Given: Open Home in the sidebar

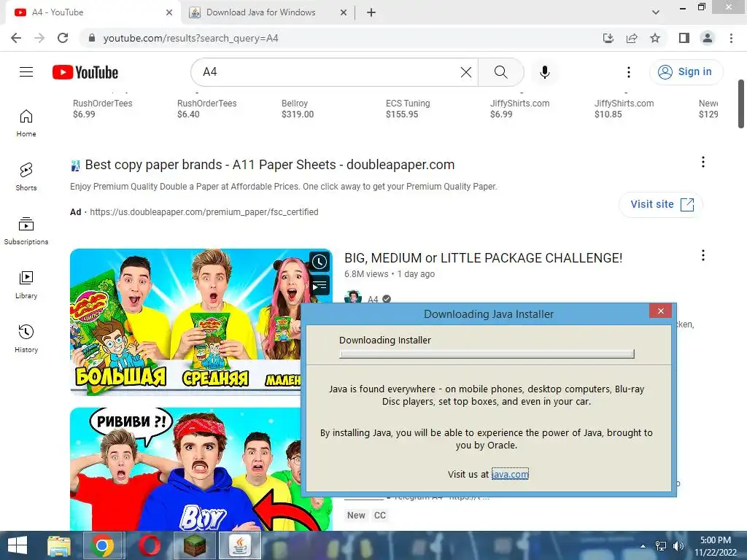Looking at the screenshot, I should (x=26, y=122).
